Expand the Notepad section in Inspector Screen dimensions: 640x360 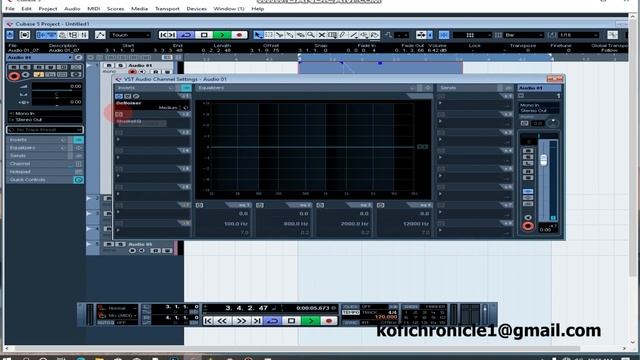(x=45, y=171)
